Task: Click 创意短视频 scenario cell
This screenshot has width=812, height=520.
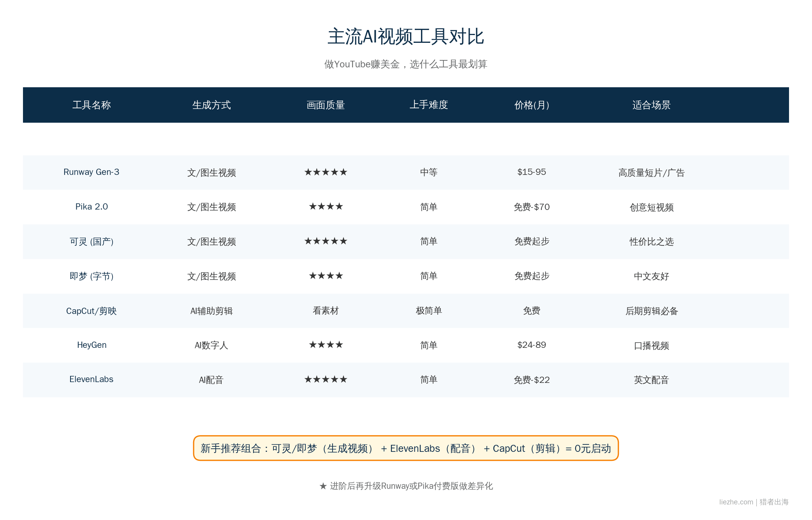Action: pyautogui.click(x=652, y=207)
